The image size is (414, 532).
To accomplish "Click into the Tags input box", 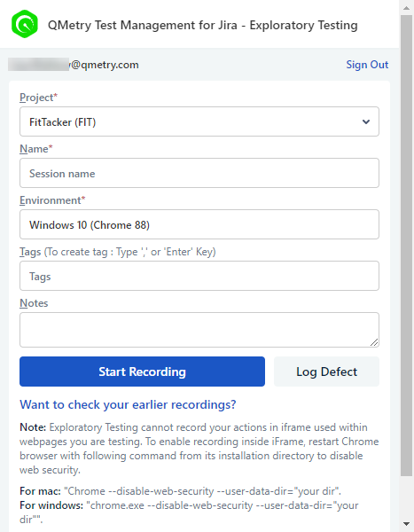I will (x=199, y=276).
